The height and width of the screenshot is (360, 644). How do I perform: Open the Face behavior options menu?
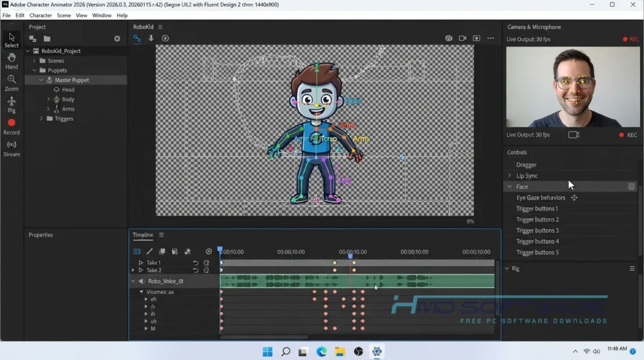click(631, 186)
